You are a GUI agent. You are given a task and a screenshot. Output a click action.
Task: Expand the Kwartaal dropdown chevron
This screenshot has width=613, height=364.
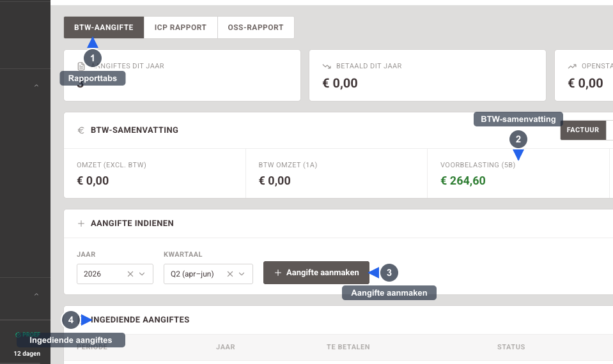[x=242, y=274]
